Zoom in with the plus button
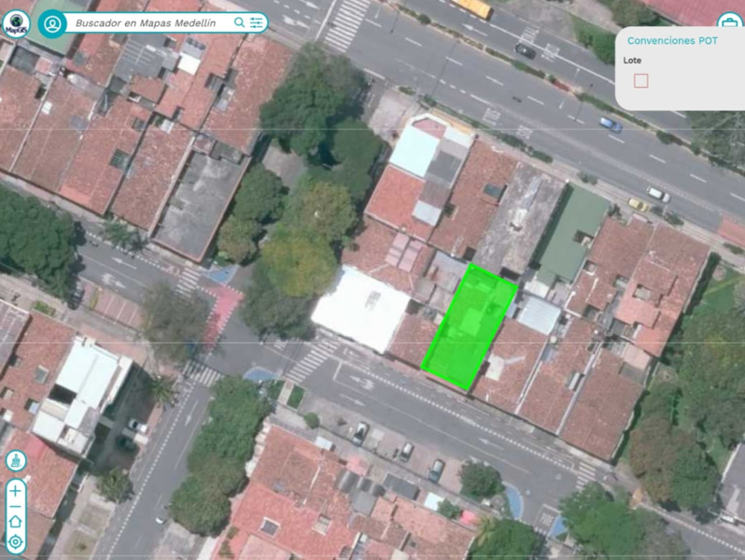 tap(16, 491)
